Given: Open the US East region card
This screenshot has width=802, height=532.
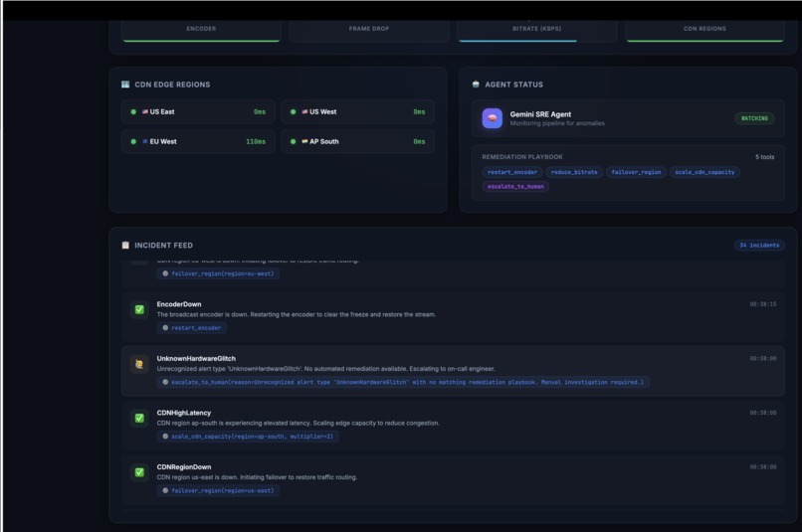Looking at the screenshot, I should pos(198,112).
